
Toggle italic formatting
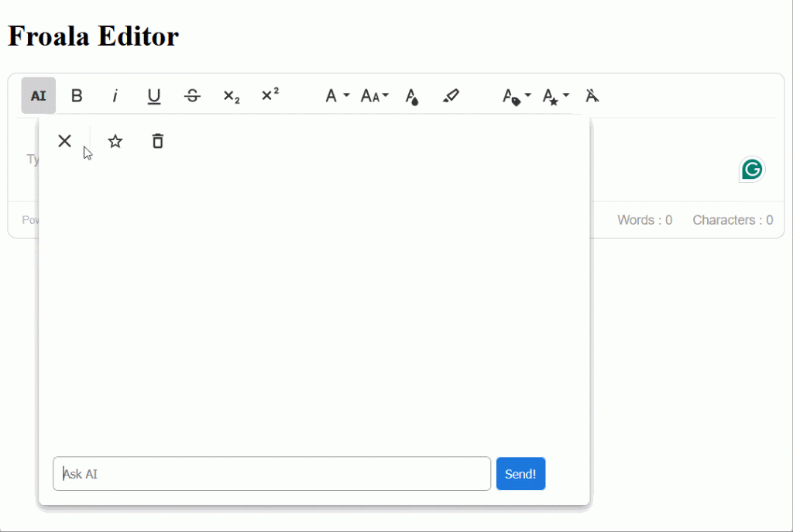[115, 95]
